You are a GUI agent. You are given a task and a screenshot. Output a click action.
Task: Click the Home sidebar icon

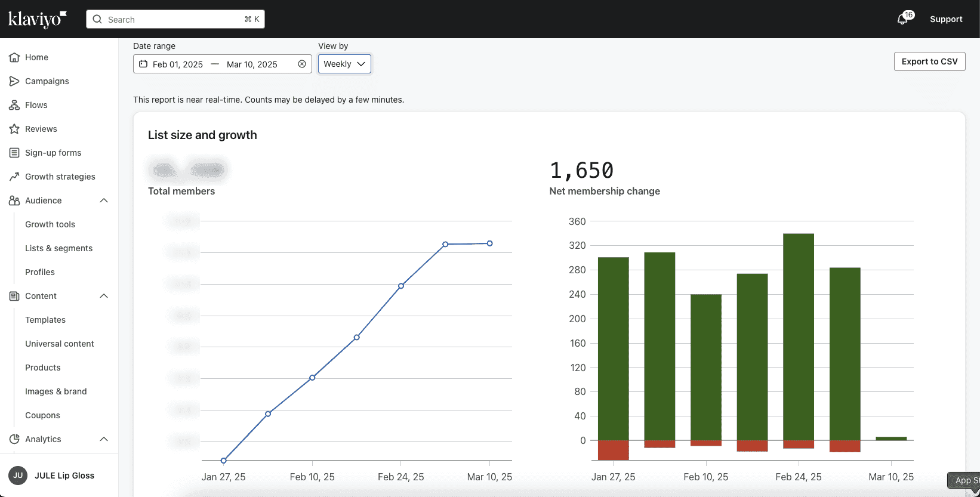pos(14,57)
